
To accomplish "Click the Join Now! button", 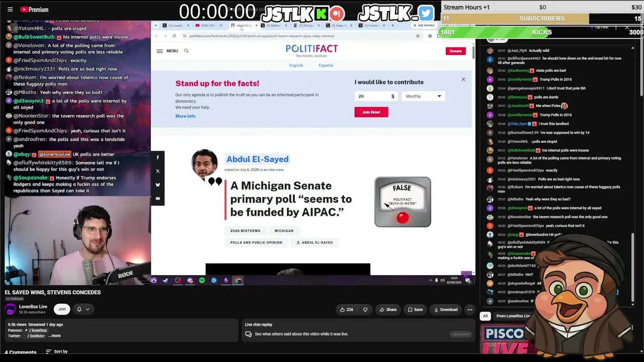I will pyautogui.click(x=371, y=112).
